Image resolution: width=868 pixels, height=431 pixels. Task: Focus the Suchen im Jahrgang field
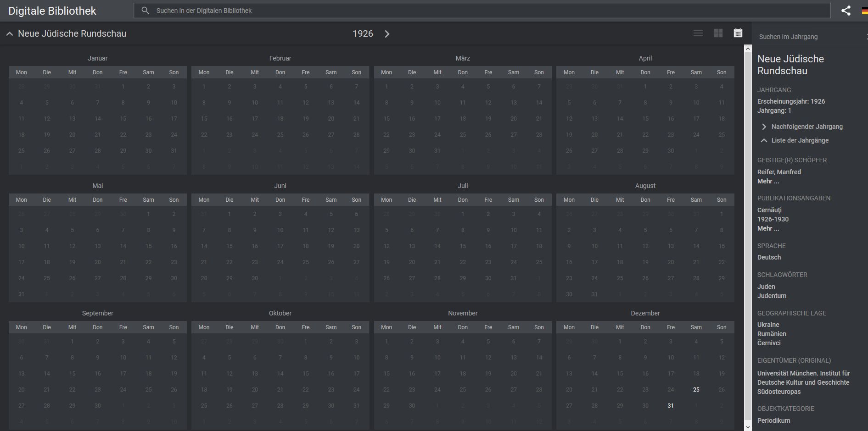coord(810,37)
